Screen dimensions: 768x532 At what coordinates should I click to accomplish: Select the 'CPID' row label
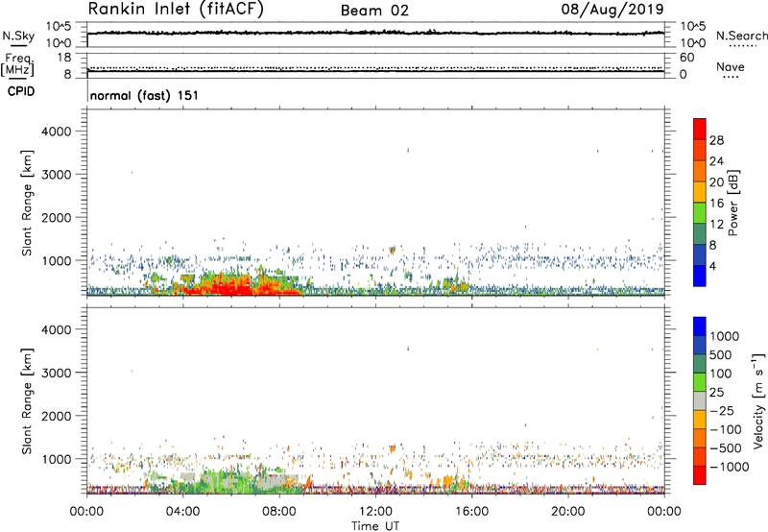(21, 91)
